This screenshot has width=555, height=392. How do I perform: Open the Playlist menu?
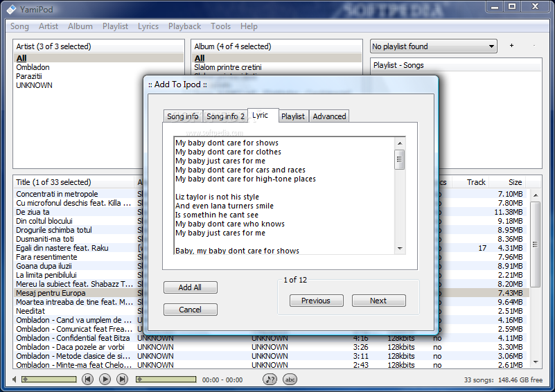click(116, 26)
